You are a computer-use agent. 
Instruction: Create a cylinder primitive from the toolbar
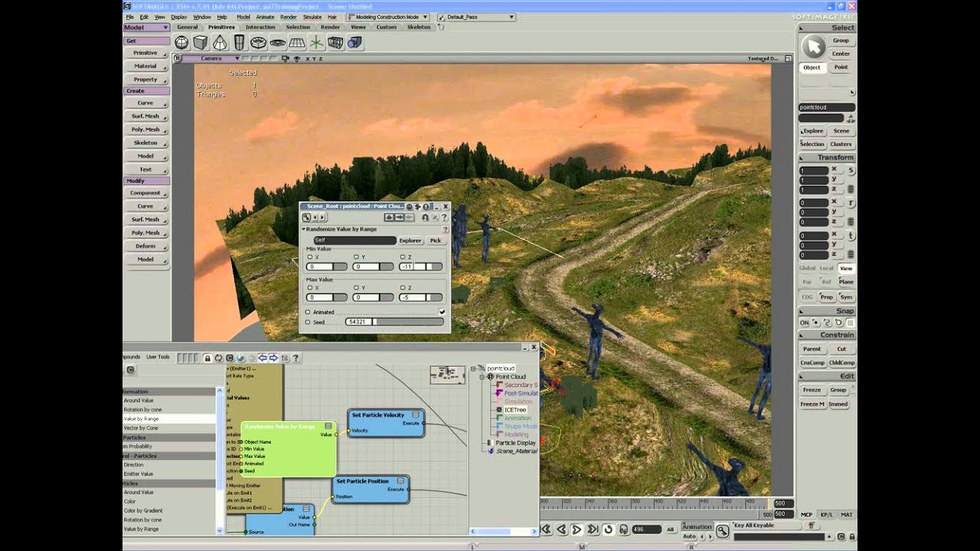(x=239, y=43)
